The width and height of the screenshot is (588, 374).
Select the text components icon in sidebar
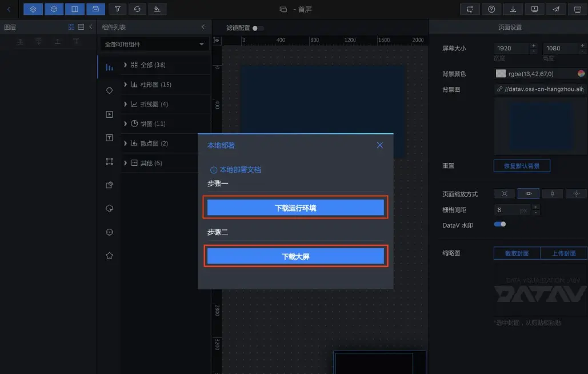pyautogui.click(x=109, y=137)
